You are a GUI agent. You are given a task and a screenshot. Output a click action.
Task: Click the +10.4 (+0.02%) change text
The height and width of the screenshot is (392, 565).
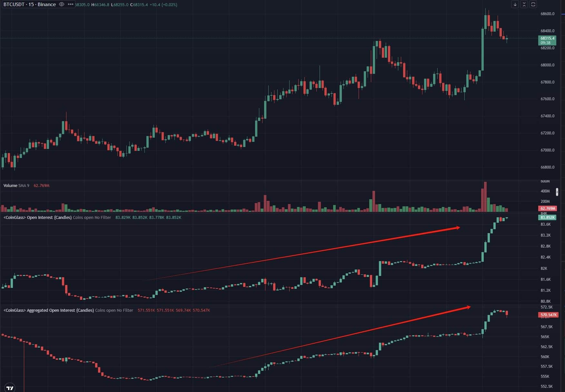(164, 5)
